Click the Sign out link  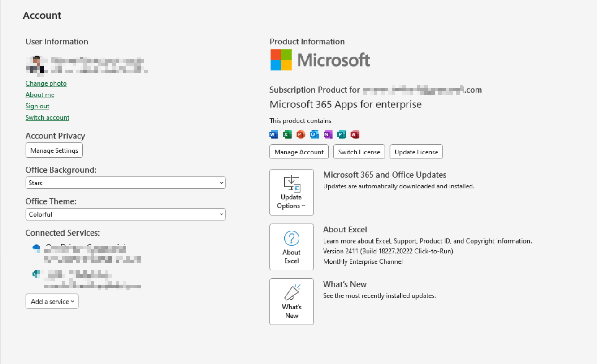coord(38,106)
